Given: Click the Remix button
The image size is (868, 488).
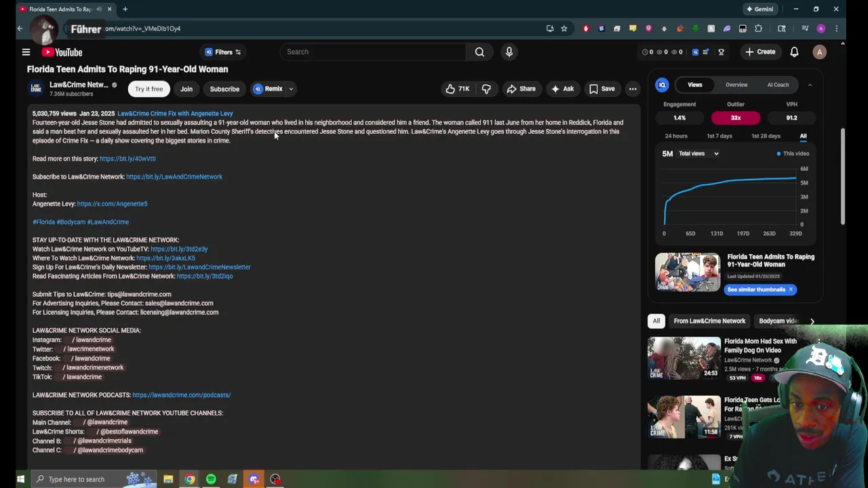Looking at the screenshot, I should click(268, 89).
